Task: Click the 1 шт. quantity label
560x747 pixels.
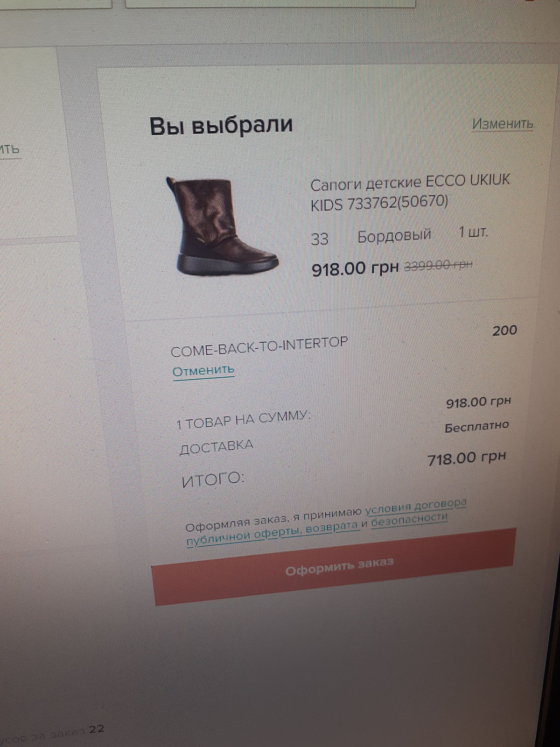Action: pyautogui.click(x=473, y=232)
